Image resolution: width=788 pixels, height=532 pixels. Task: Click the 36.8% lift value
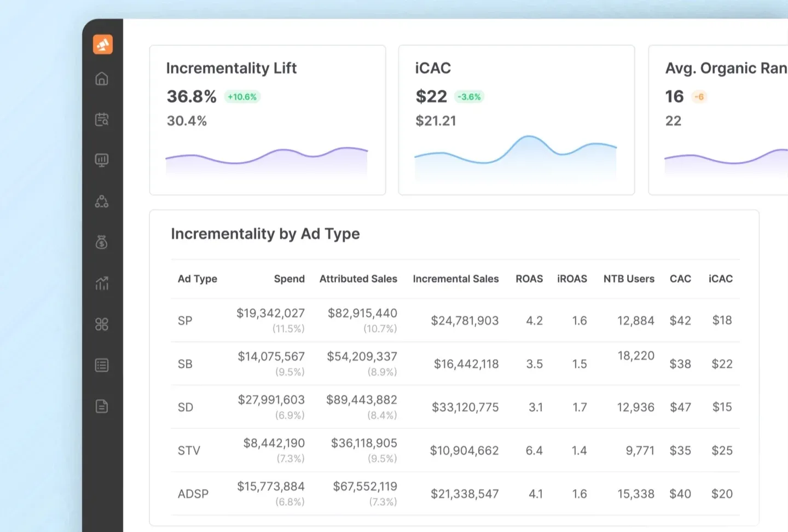(x=192, y=97)
